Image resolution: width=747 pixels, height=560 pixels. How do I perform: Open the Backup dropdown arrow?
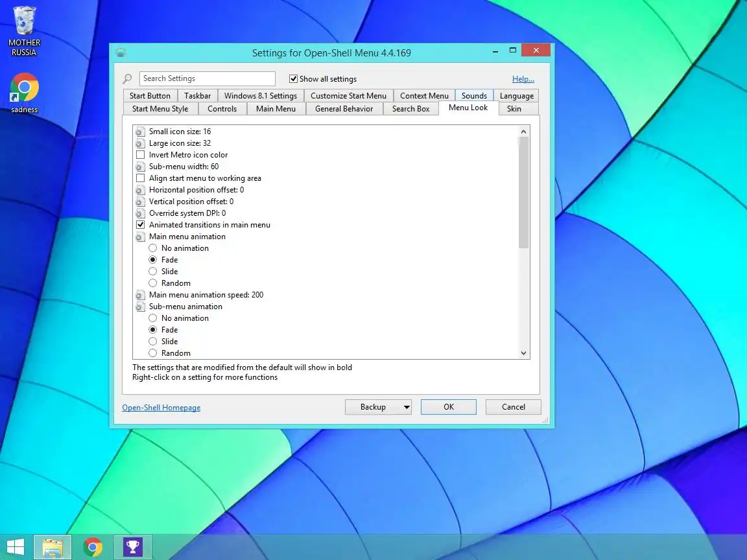point(407,407)
